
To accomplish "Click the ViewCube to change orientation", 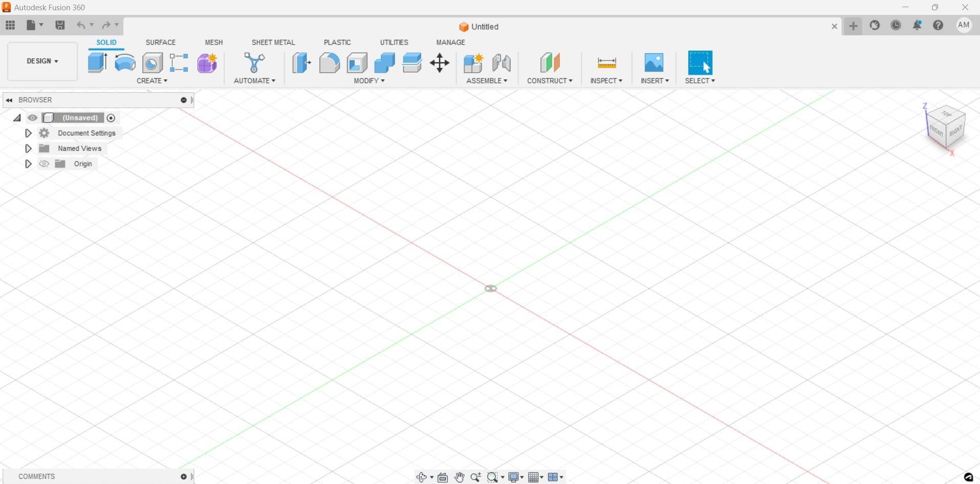I will click(945, 127).
